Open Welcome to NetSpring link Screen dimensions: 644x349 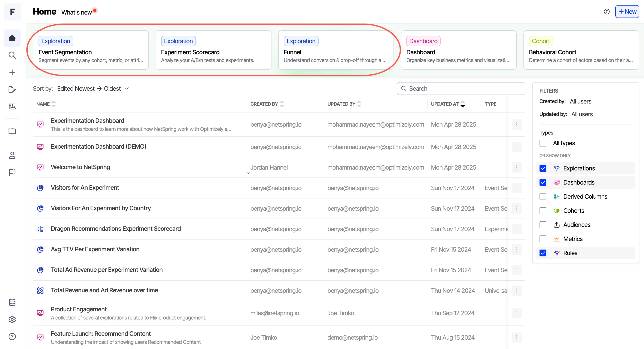[x=80, y=167]
